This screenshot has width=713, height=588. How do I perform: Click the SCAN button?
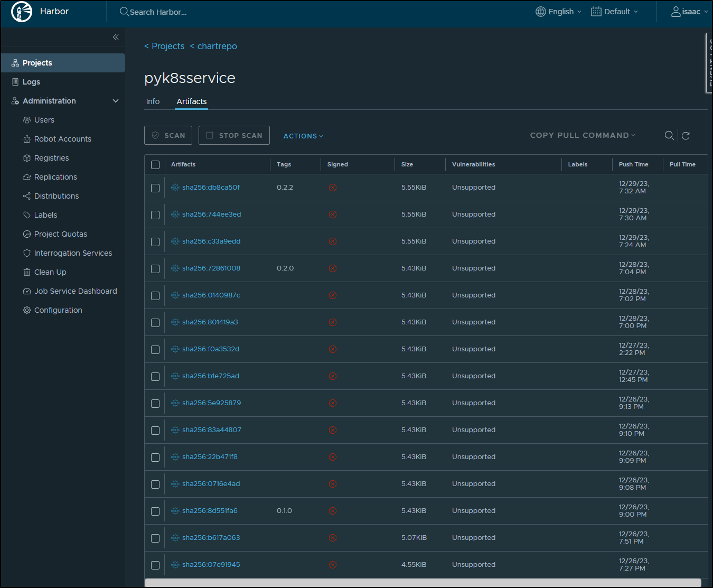pyautogui.click(x=168, y=135)
